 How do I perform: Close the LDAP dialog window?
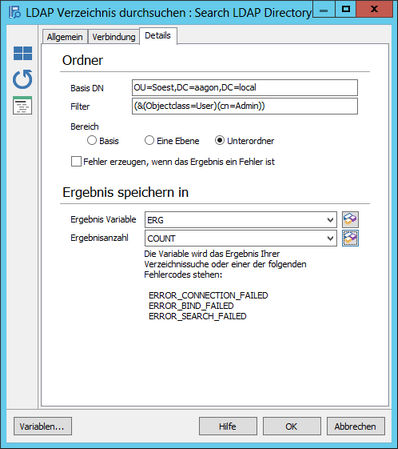pyautogui.click(x=374, y=9)
